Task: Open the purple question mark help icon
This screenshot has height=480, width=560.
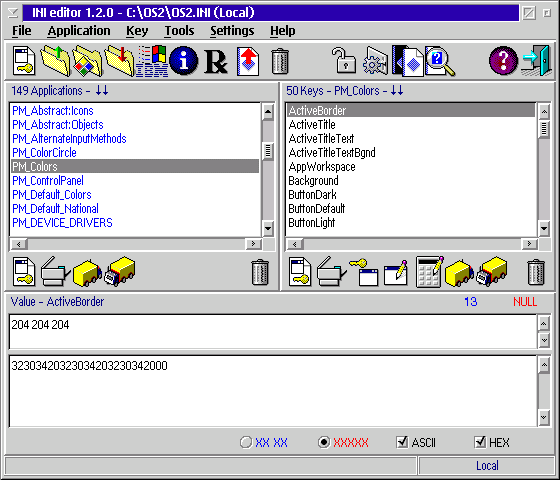Action: click(503, 61)
